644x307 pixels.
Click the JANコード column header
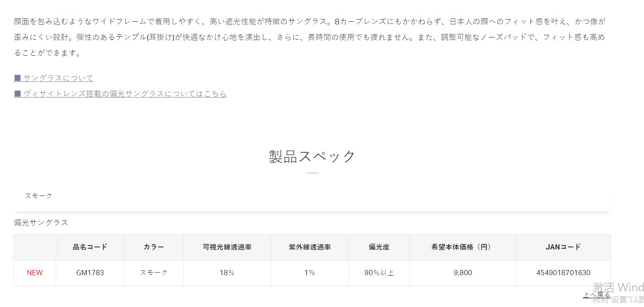(563, 247)
